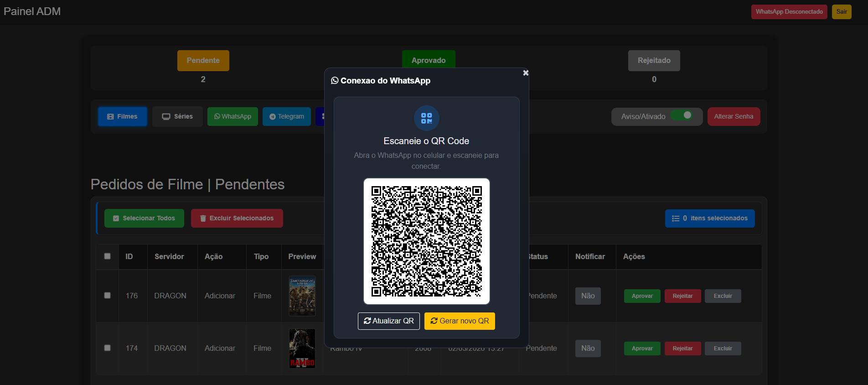Viewport: 868px width, 385px height.
Task: Check the select-all header checkbox
Action: (108, 256)
